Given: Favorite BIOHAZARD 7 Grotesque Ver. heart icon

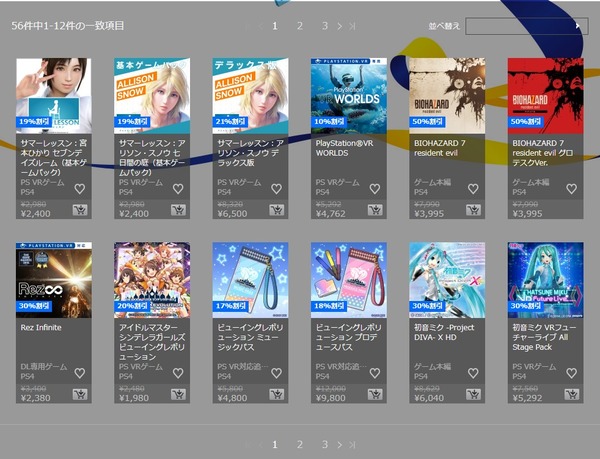Looking at the screenshot, I should (x=571, y=189).
